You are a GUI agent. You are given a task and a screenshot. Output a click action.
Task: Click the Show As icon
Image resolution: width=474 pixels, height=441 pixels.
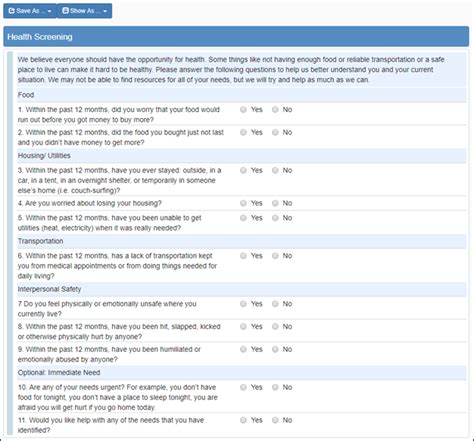click(x=66, y=11)
